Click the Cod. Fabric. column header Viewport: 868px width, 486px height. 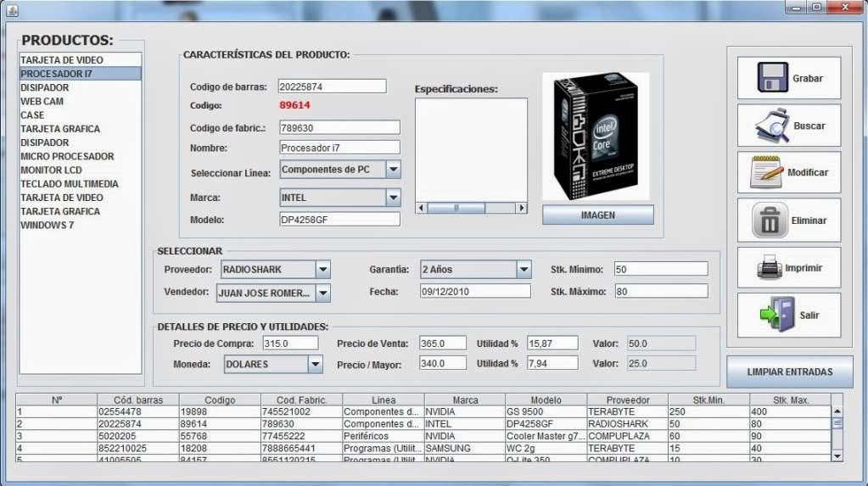[302, 399]
